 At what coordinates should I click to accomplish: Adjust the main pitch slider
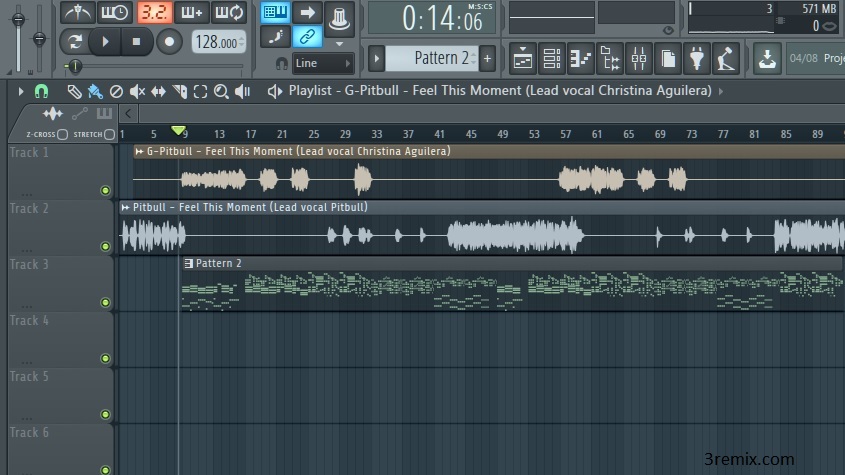coord(39,38)
